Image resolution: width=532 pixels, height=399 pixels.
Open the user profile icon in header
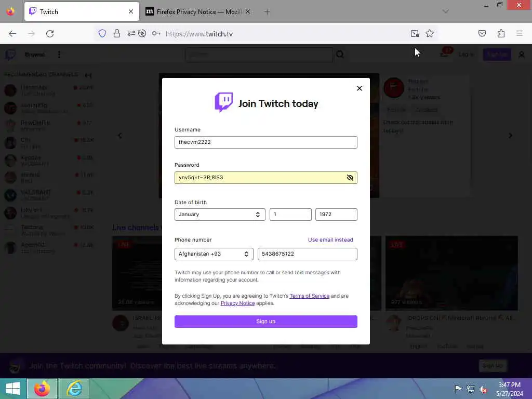(x=521, y=55)
